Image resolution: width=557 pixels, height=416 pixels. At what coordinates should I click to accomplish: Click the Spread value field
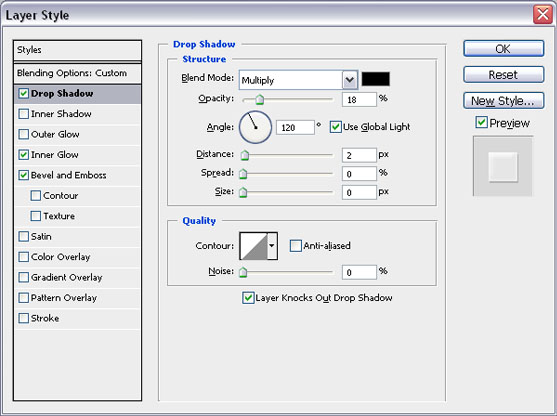pos(359,174)
